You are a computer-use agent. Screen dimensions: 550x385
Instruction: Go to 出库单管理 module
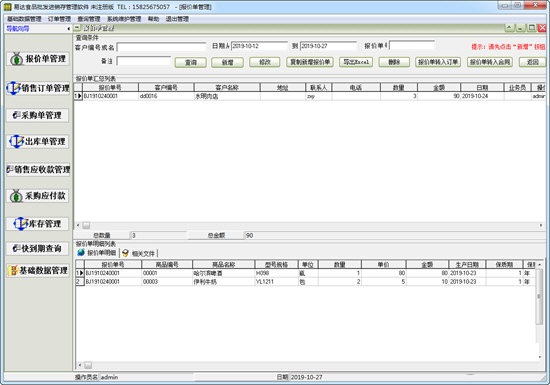pyautogui.click(x=38, y=142)
